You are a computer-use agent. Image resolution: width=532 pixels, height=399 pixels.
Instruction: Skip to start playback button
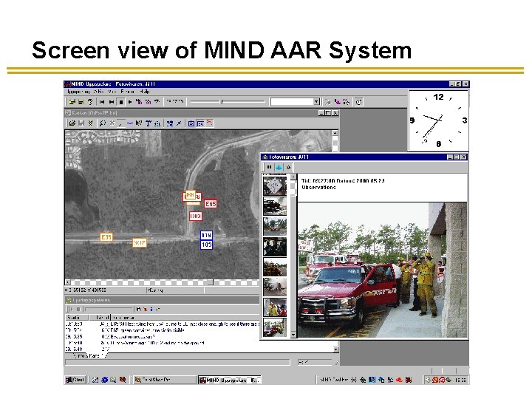coord(102,101)
